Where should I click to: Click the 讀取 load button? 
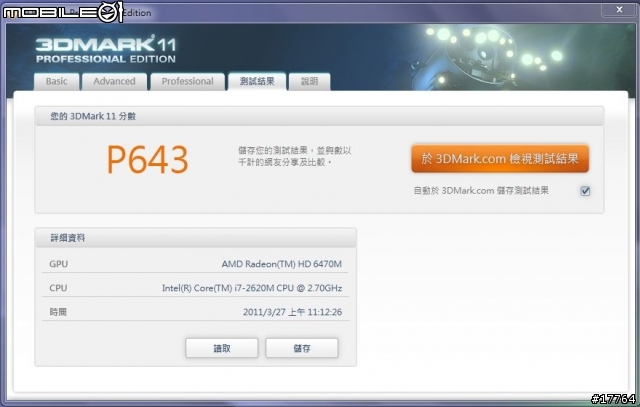tap(222, 348)
